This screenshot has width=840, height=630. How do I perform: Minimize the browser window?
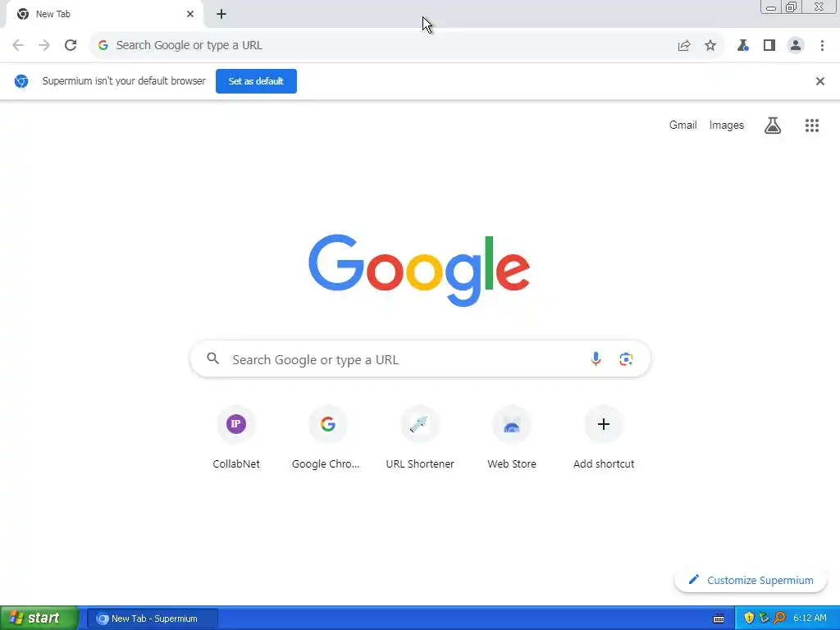771,7
